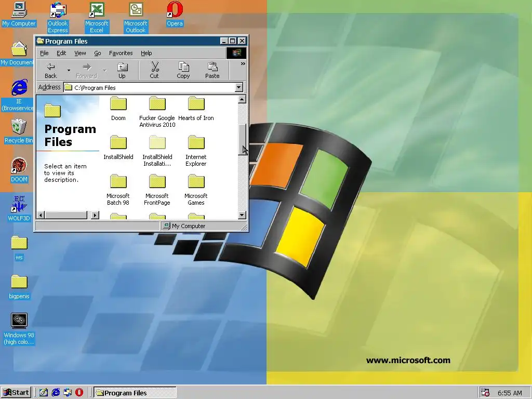Click the horizontal scrollbar thumb
This screenshot has width=532, height=399.
(x=66, y=215)
